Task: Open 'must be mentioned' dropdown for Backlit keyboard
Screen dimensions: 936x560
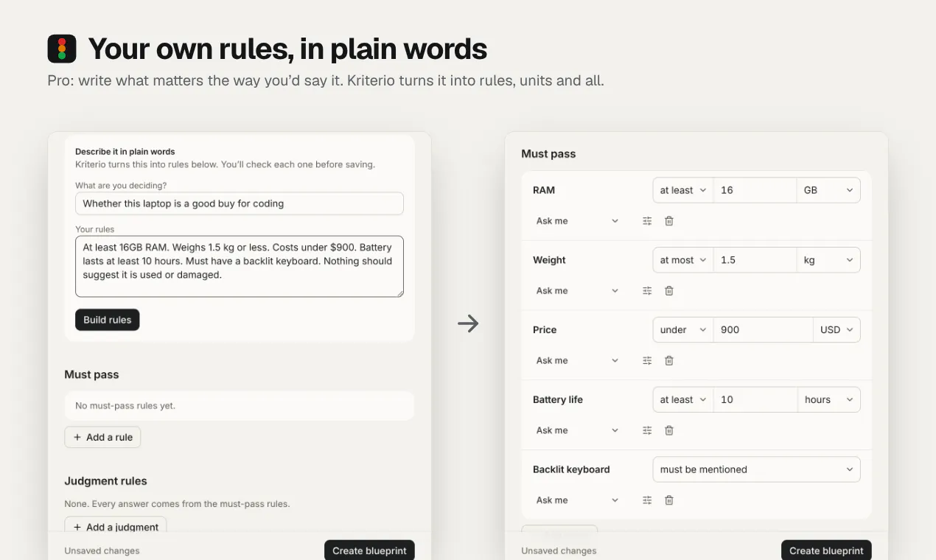Action: pyautogui.click(x=756, y=469)
